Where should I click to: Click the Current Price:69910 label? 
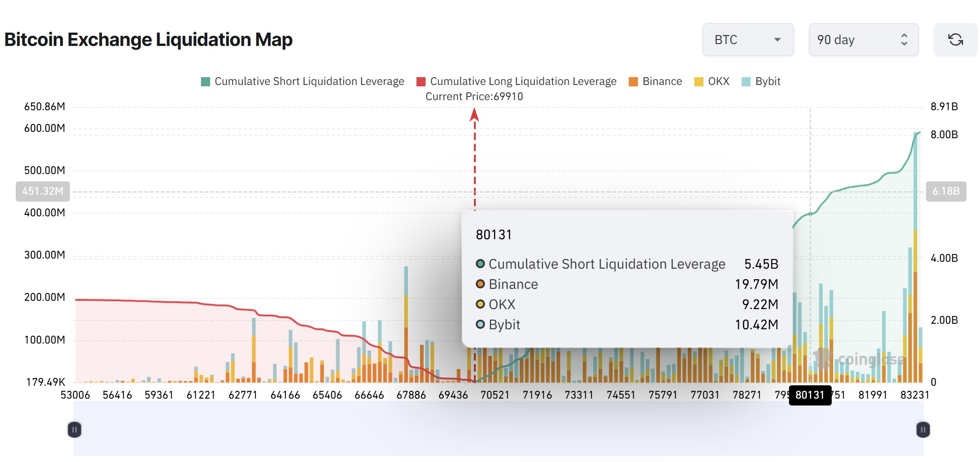(474, 96)
